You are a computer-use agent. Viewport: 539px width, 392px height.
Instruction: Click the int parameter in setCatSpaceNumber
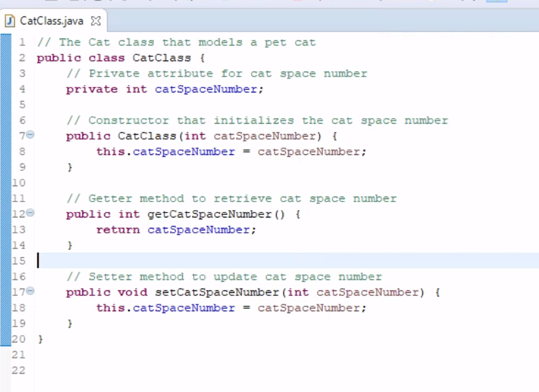click(x=298, y=292)
